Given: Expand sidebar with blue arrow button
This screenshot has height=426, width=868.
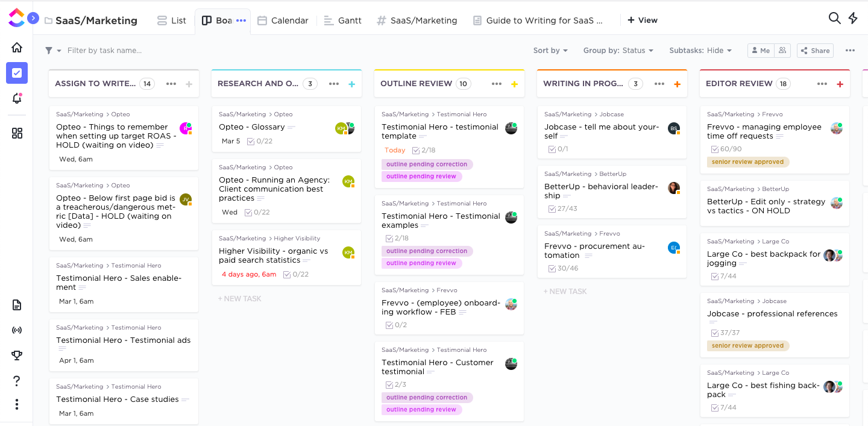Looking at the screenshot, I should coord(33,19).
